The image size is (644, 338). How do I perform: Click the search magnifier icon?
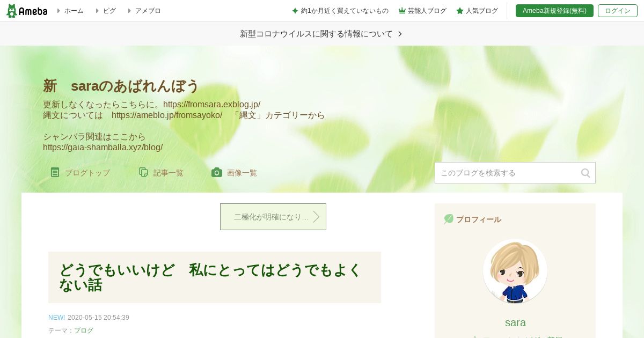[x=586, y=173]
